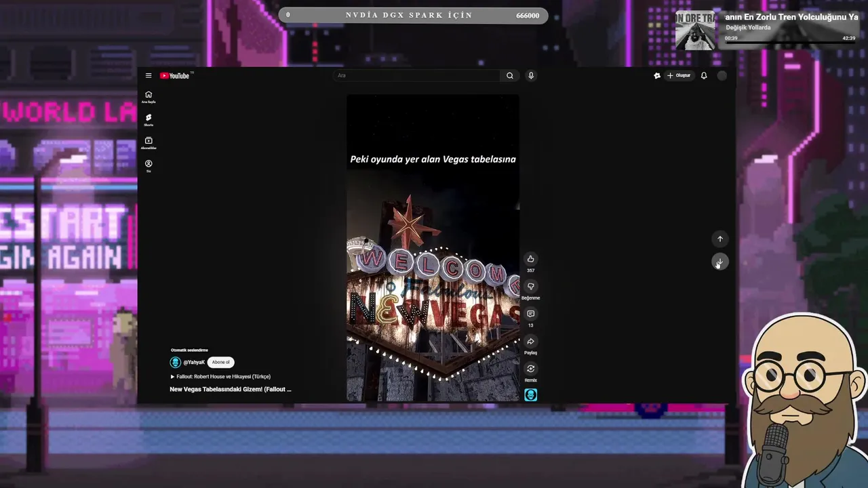The image size is (868, 488).
Task: Click the Değişik Yollarda artist name
Action: 748,28
